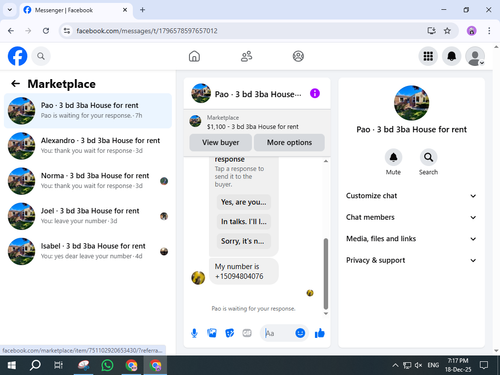
Task: Click the browser address bar URL
Action: pos(147,31)
